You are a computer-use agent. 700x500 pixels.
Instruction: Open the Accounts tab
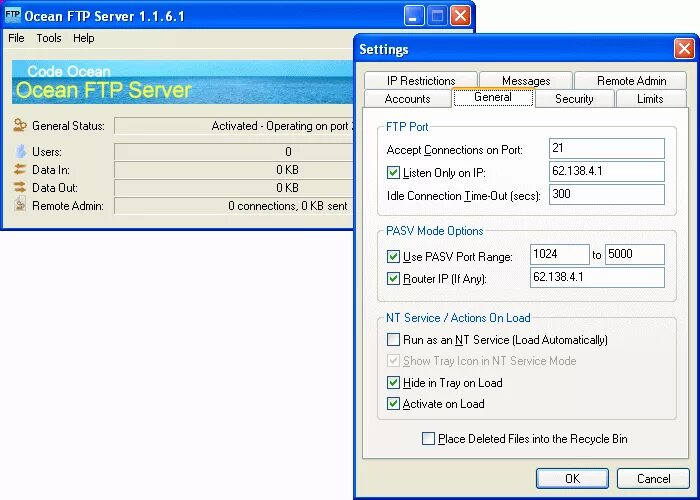pyautogui.click(x=408, y=99)
